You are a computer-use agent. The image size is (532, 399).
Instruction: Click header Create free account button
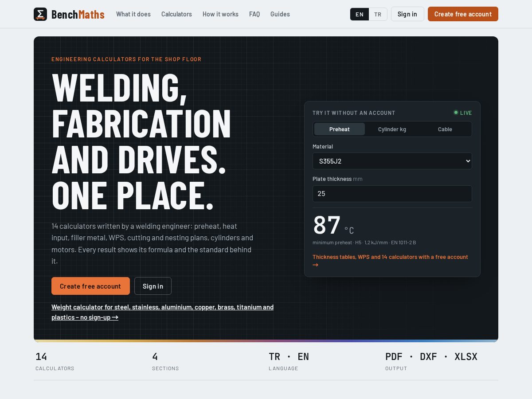click(x=463, y=14)
